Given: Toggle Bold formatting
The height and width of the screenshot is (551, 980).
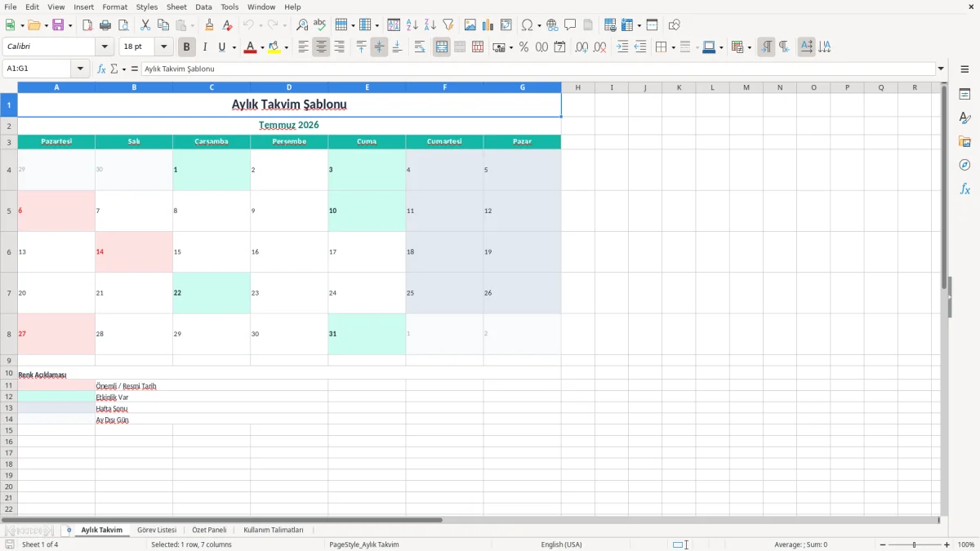Looking at the screenshot, I should point(187,47).
